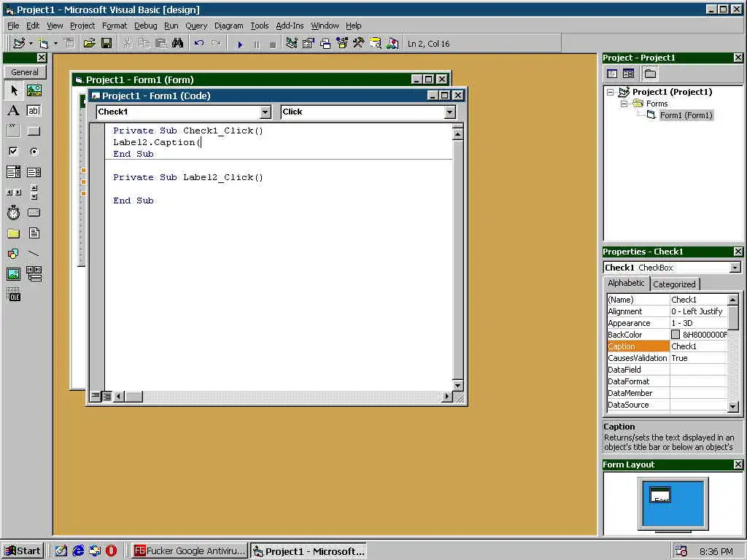Open Add Form dropdown arrow
Screen dimensions: 747x560
coord(55,43)
